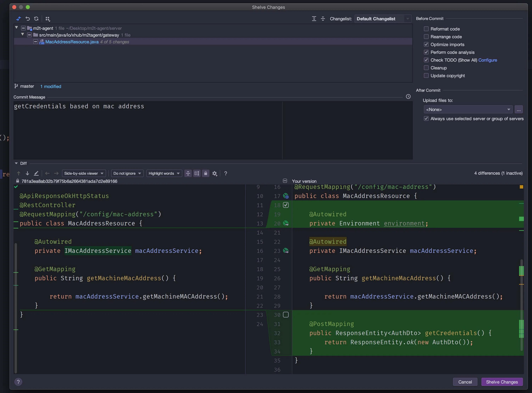Image resolution: width=532 pixels, height=393 pixels.
Task: Uncheck Optimize imports option
Action: [x=426, y=44]
